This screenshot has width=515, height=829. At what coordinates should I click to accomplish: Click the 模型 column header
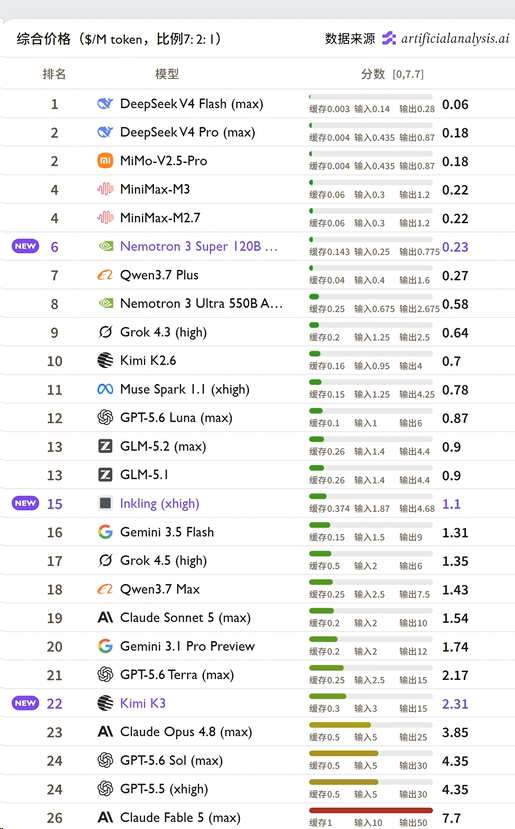point(167,74)
